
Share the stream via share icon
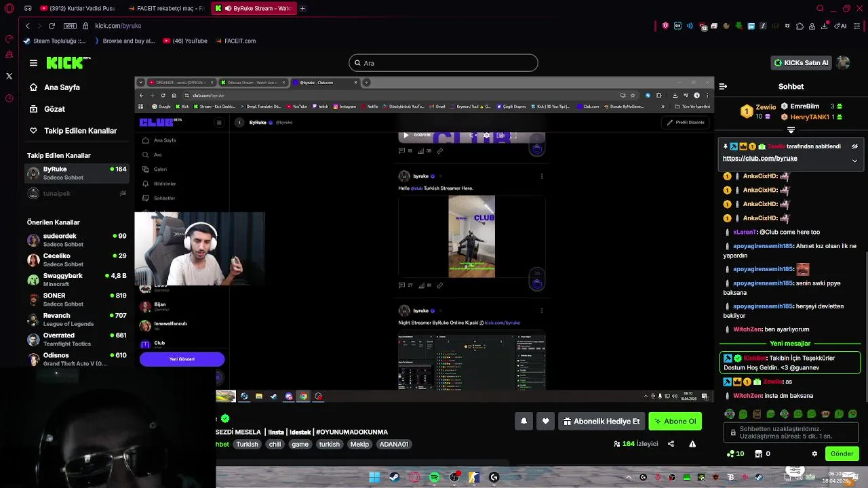pos(671,444)
